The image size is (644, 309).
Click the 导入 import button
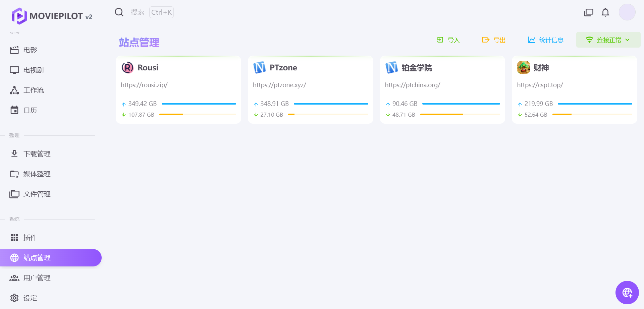[x=448, y=40]
